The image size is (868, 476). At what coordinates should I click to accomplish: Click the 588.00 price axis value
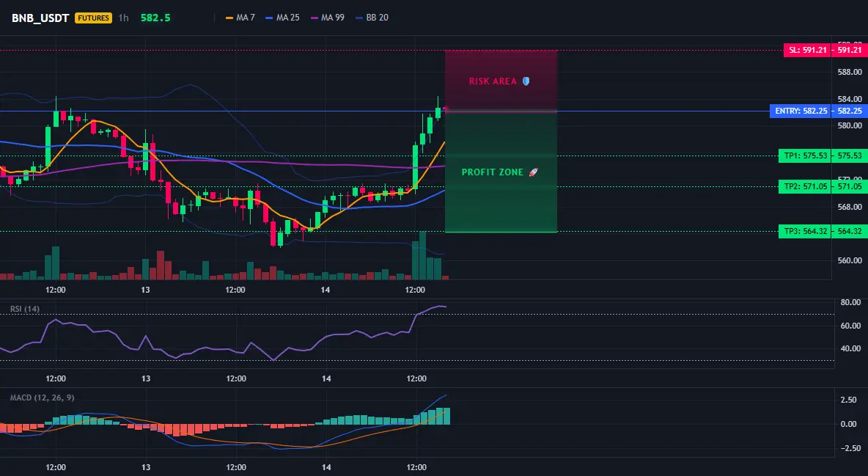(850, 72)
